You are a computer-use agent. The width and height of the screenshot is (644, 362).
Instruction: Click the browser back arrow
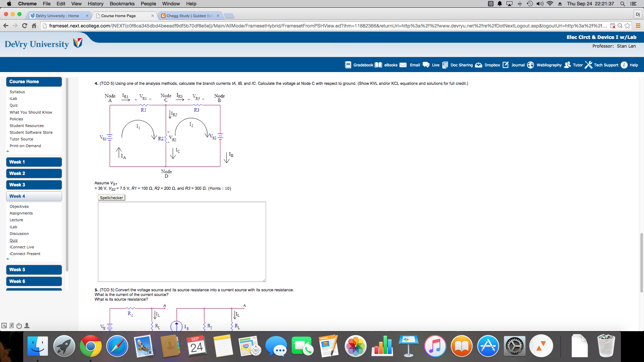click(x=6, y=25)
